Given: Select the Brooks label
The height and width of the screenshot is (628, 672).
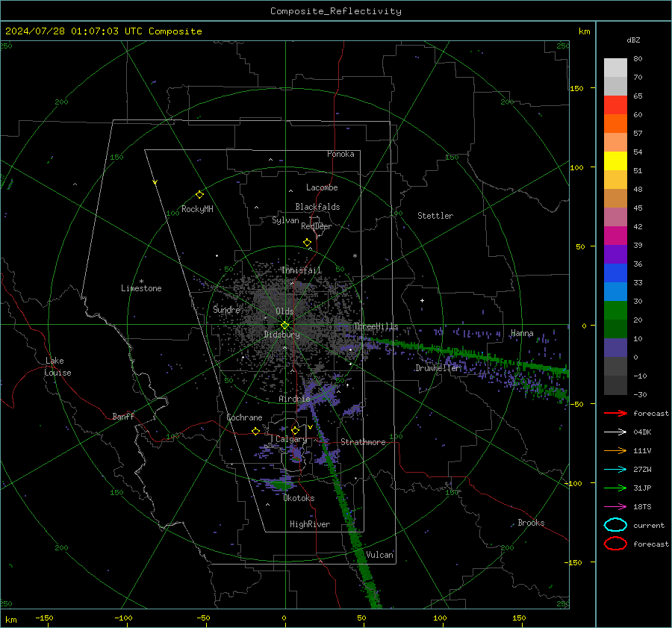Looking at the screenshot, I should pos(531,523).
